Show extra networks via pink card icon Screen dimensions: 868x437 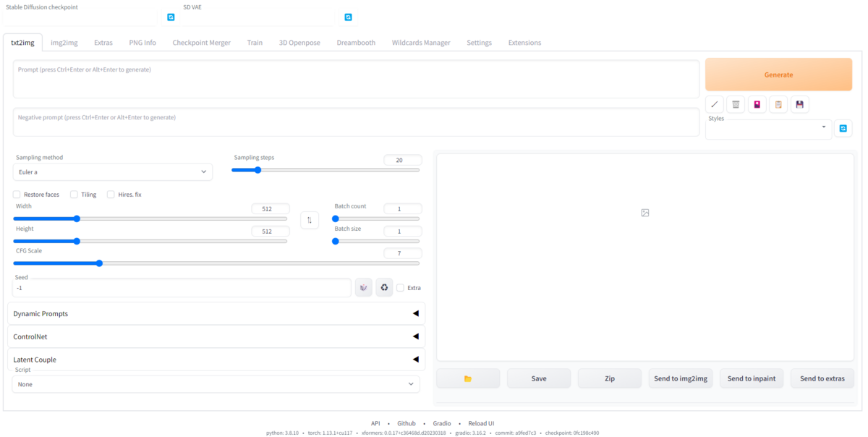pos(757,104)
